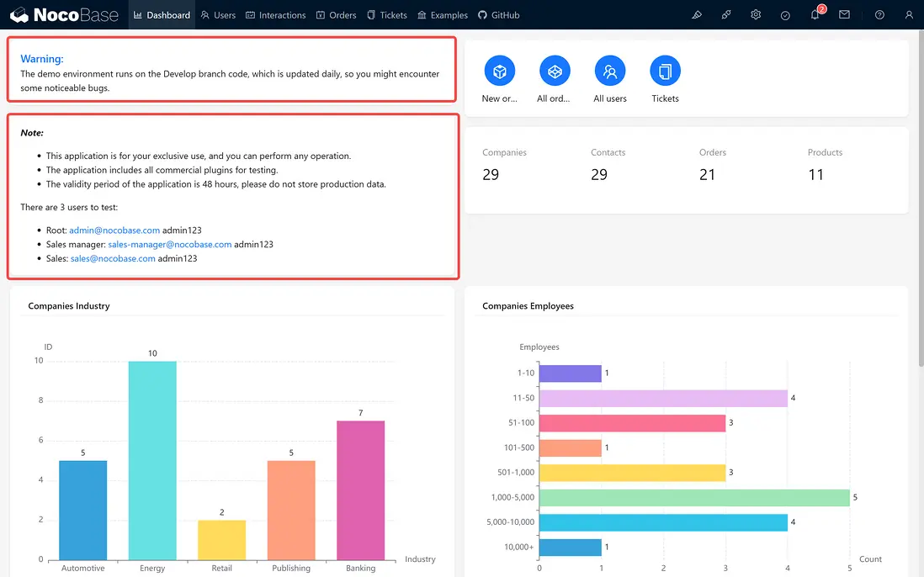This screenshot has height=577, width=924.
Task: Open the Tickets quick action icon
Action: point(665,71)
